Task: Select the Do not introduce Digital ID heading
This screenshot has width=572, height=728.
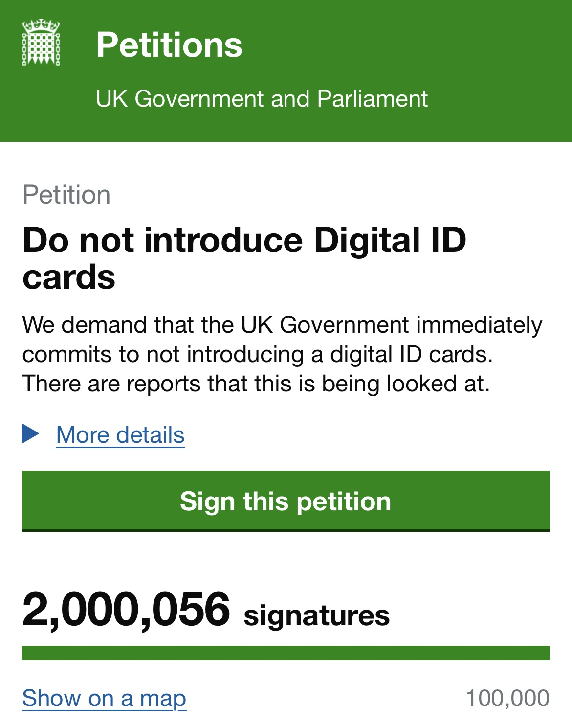Action: (x=244, y=240)
